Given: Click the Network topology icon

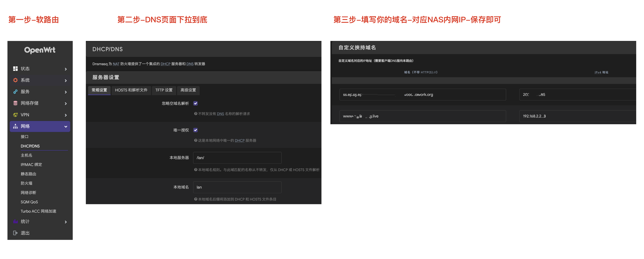Looking at the screenshot, I should tap(15, 126).
